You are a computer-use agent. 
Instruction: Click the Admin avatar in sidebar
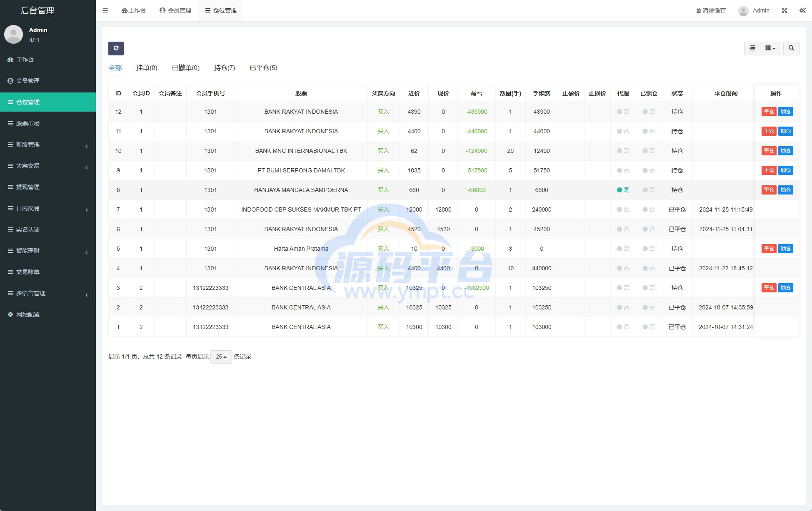(13, 35)
